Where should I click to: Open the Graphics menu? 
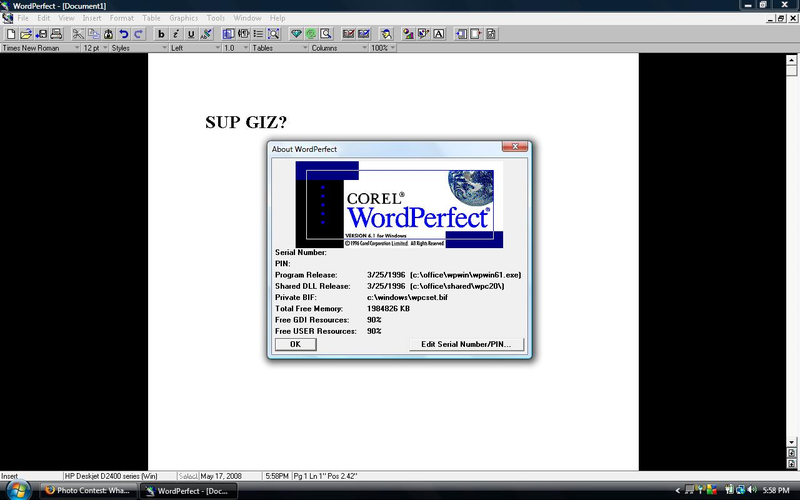(184, 18)
